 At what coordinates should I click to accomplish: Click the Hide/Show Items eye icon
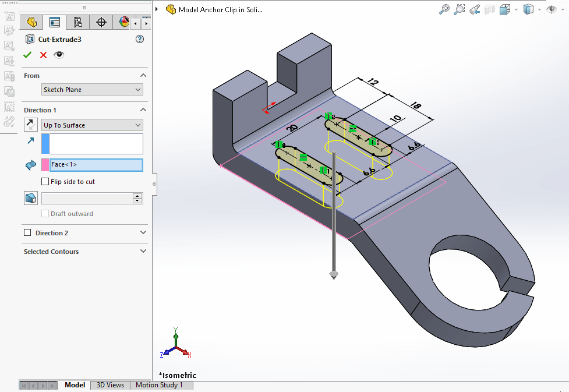[x=551, y=9]
